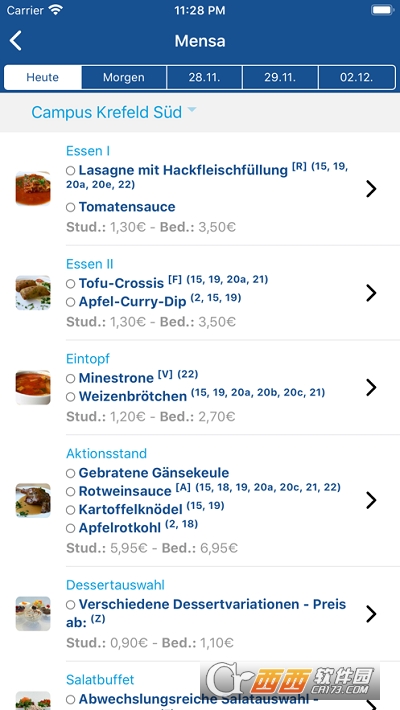Open Gebratene Gänsekeule menu item

click(154, 473)
